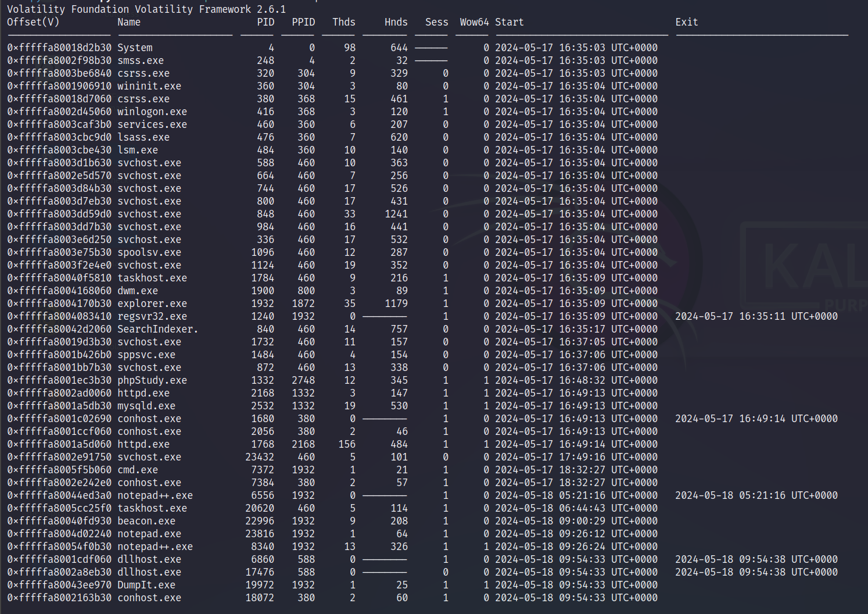Select handle count 1241 in svchost.exe row
Viewport: 868px width, 614px height.
[x=396, y=214]
